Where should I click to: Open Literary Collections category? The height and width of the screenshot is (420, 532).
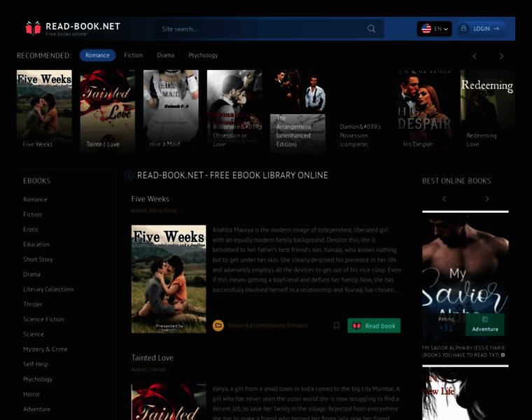[48, 289]
